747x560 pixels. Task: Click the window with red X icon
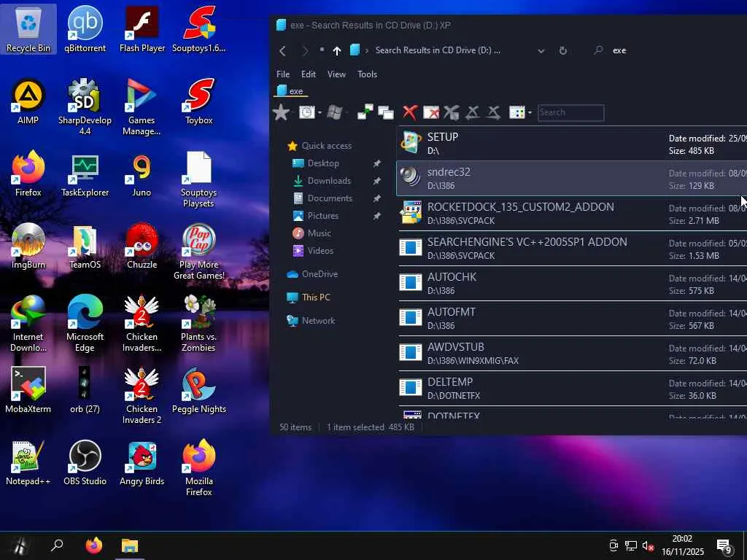(431, 112)
